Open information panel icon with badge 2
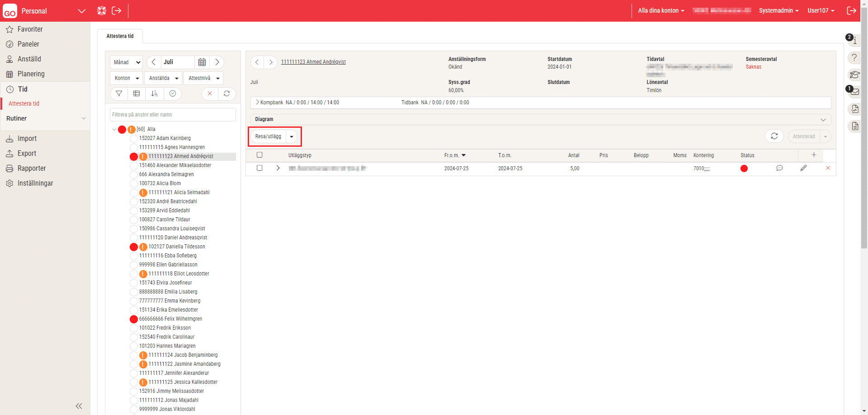868x415 pixels. pos(854,40)
